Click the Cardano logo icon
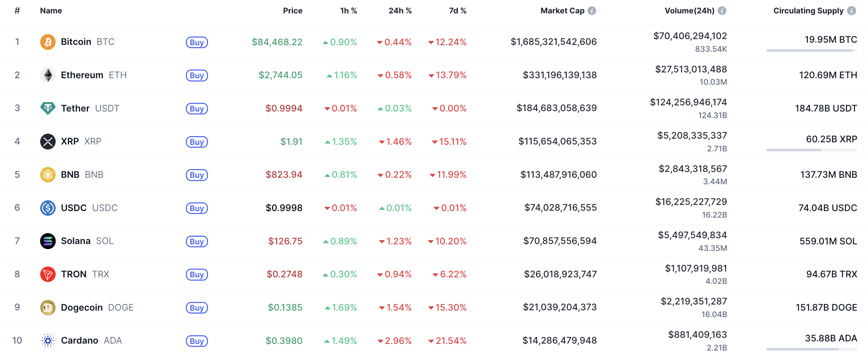 (x=48, y=341)
